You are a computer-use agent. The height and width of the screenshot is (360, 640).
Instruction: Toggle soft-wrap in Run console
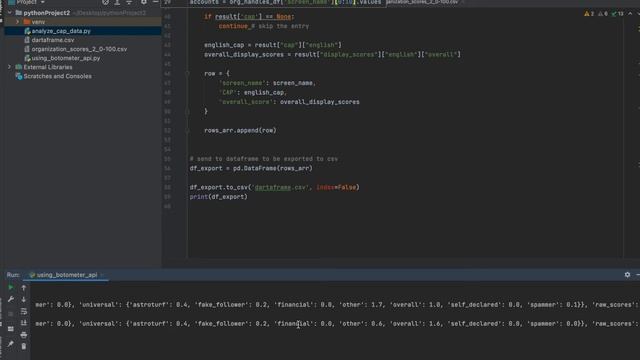click(x=24, y=311)
